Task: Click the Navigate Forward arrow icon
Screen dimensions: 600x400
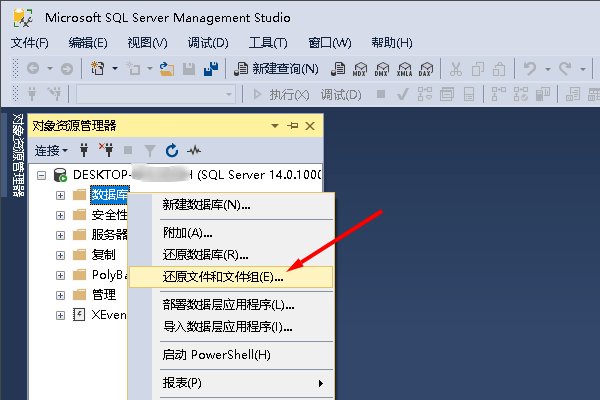Action: [x=67, y=69]
